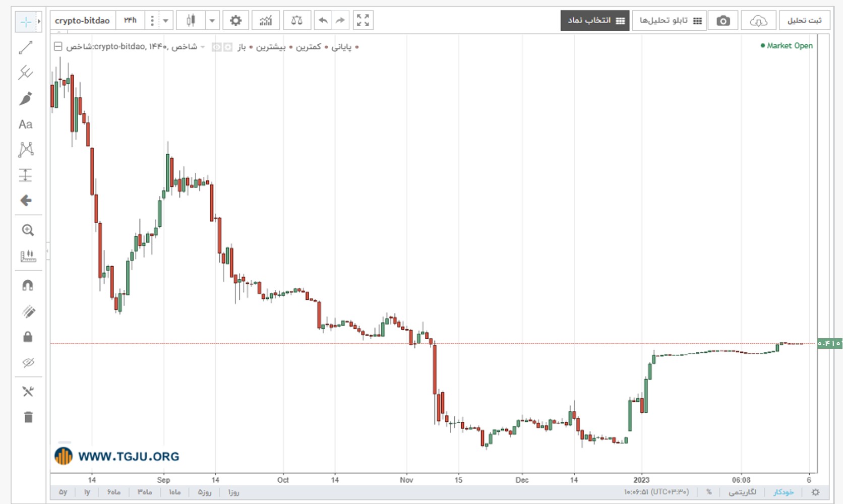843x504 pixels.
Task: Toggle logarithmic scale (لگاریتمی)
Action: coord(742,492)
